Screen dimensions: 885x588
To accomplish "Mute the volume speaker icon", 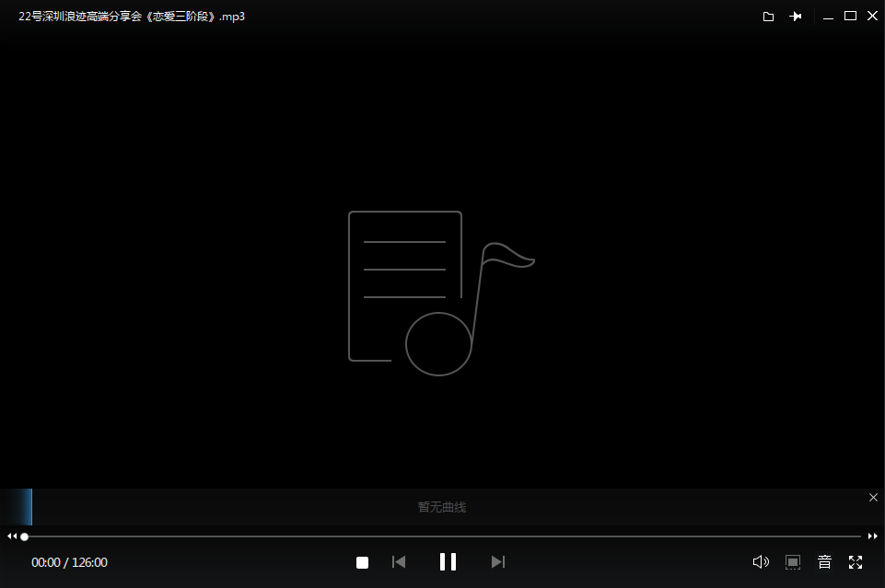I will [761, 562].
